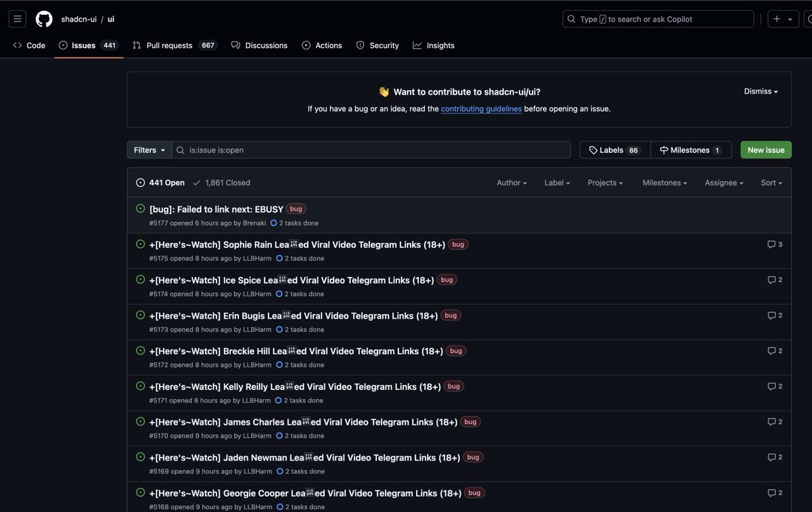This screenshot has height=512, width=812.
Task: Open the Issues tab
Action: point(89,45)
